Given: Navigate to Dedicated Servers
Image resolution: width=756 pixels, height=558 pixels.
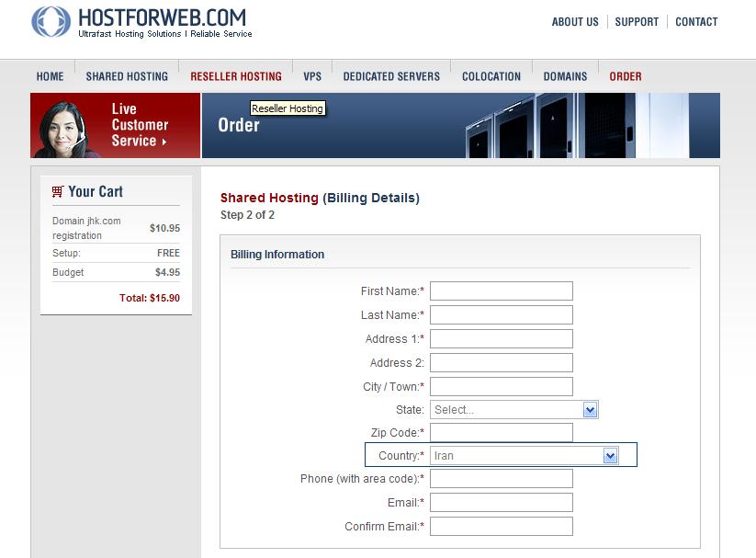Looking at the screenshot, I should [391, 76].
